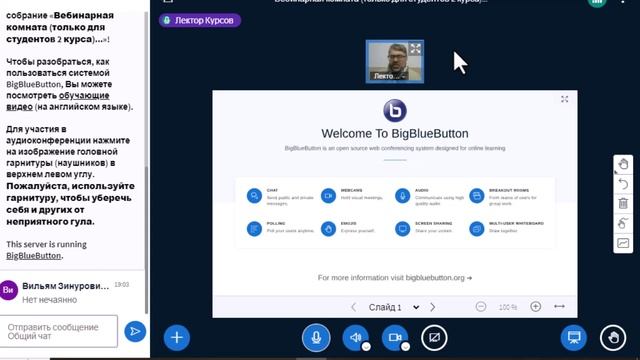Undo the last whiteboard annotation

click(x=623, y=184)
